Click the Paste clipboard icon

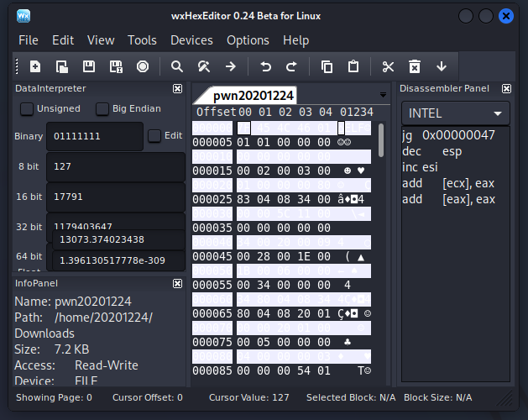(353, 66)
